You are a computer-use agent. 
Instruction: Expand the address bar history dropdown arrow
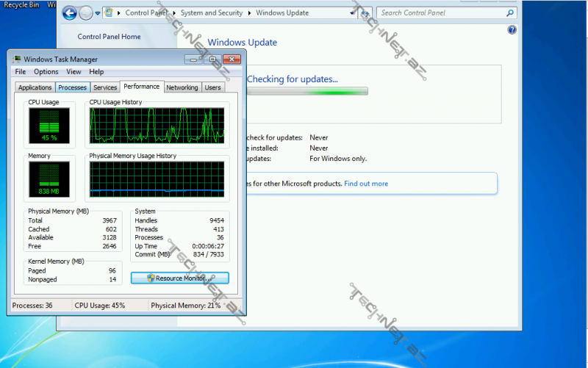352,13
